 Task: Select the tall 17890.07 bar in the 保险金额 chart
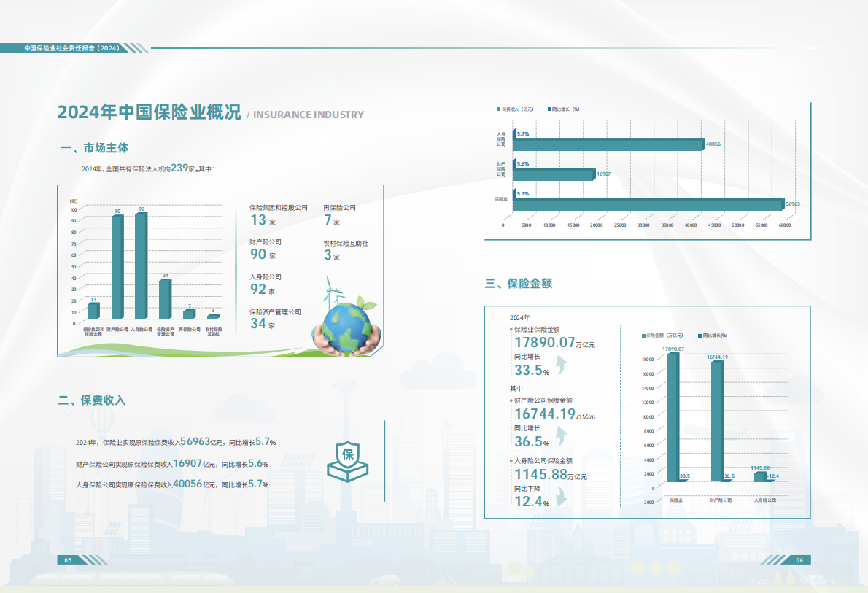(x=673, y=418)
